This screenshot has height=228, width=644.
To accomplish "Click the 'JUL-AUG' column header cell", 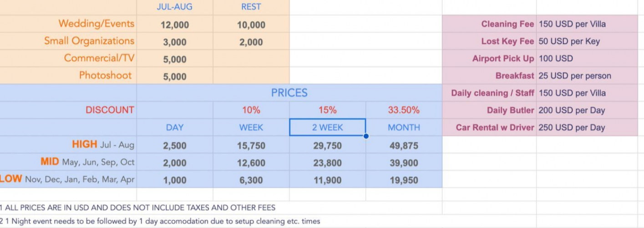I will coord(174,7).
